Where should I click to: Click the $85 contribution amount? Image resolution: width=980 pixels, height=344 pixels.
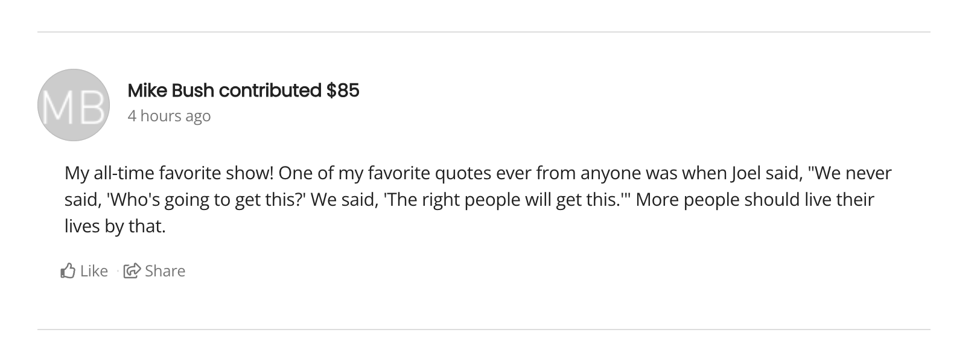[x=342, y=91]
